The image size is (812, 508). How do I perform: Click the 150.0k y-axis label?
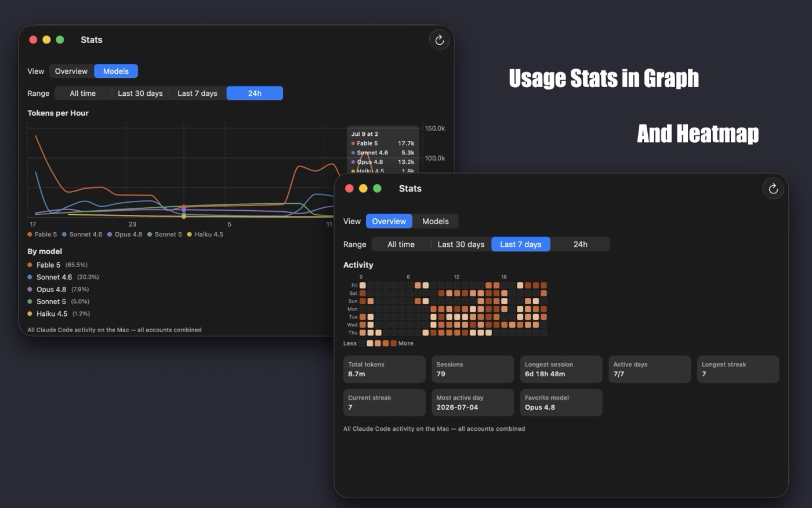(x=435, y=128)
